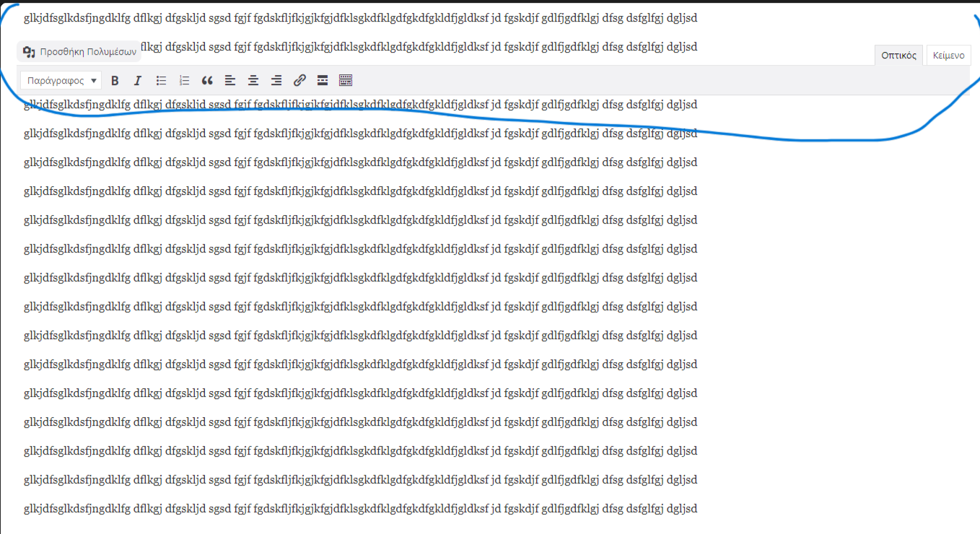Apply italic formatting
Viewport: 980px width, 534px height.
138,81
